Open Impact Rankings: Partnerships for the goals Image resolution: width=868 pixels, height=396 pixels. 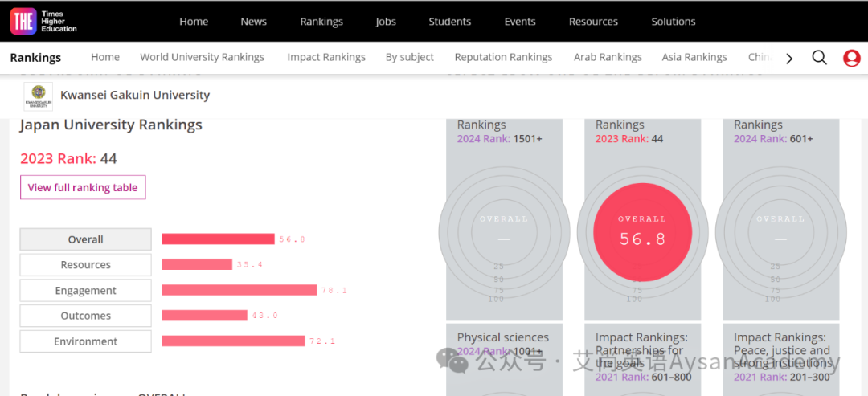click(x=643, y=360)
